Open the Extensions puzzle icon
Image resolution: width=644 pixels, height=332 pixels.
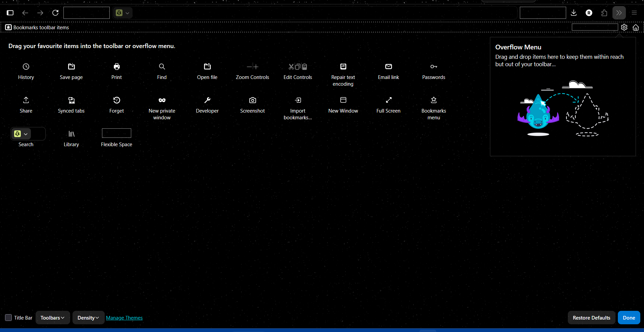pyautogui.click(x=604, y=13)
